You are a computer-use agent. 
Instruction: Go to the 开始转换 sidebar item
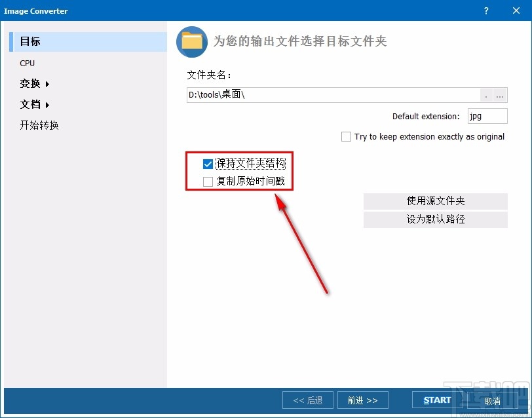[39, 125]
